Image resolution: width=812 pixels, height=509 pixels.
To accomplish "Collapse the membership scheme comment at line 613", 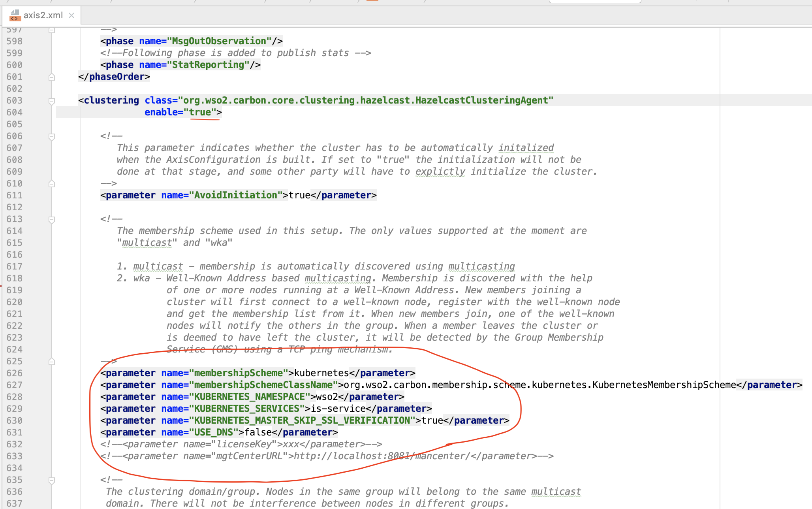I will 52,220.
